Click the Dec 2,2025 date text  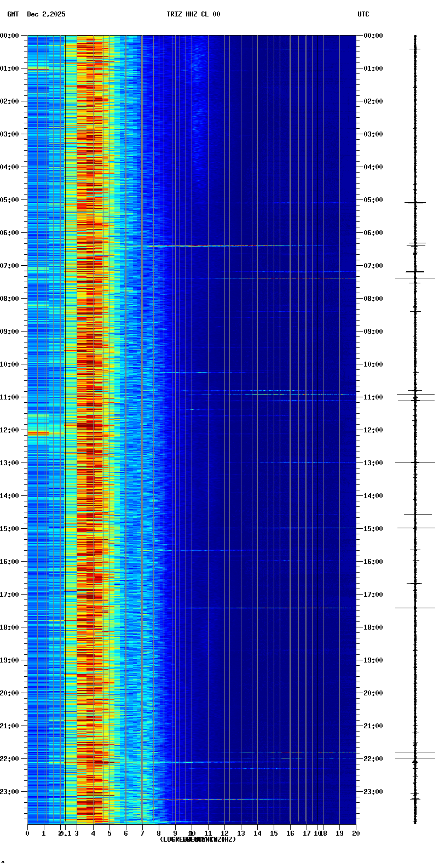point(46,14)
